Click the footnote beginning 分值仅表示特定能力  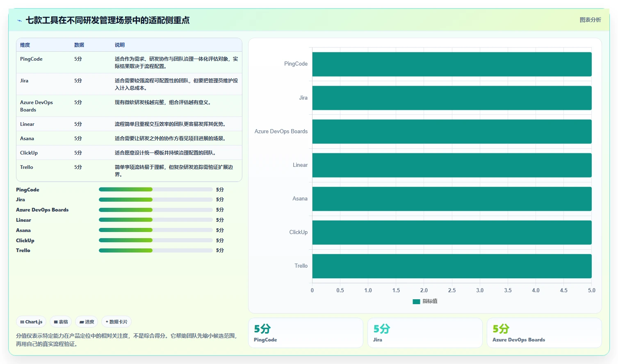coord(127,340)
